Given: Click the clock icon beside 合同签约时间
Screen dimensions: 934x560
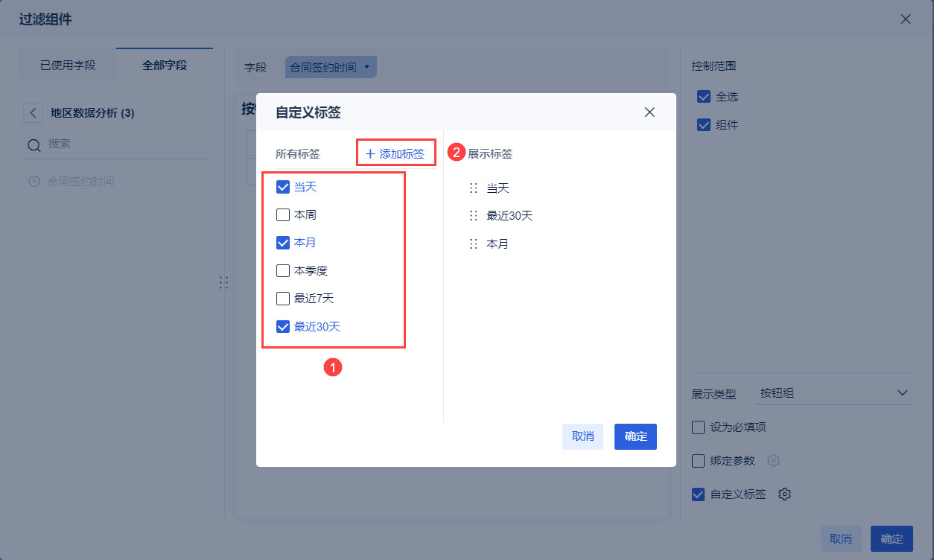Looking at the screenshot, I should click(x=34, y=181).
